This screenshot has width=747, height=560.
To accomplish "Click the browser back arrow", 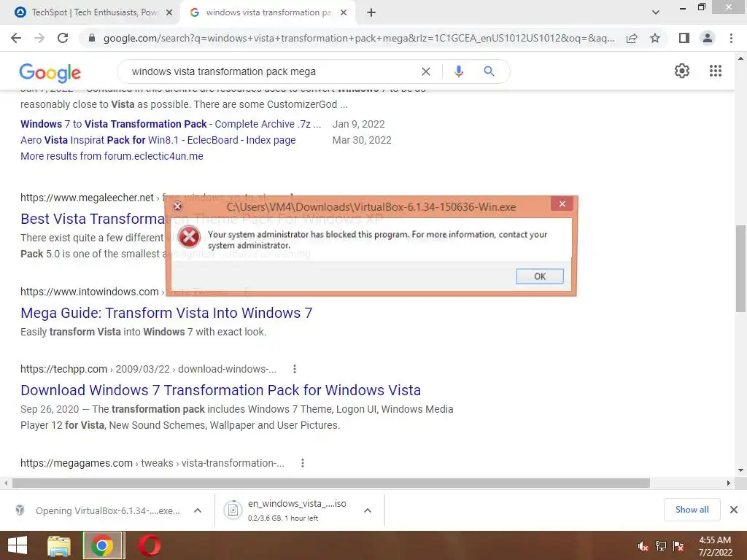I will tap(16, 38).
